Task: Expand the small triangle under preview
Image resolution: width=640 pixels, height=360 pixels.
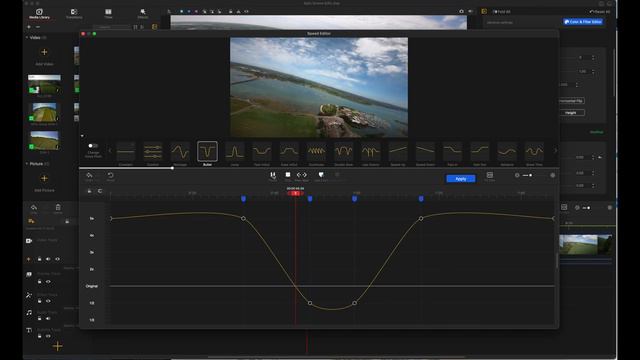Action: coord(82,136)
